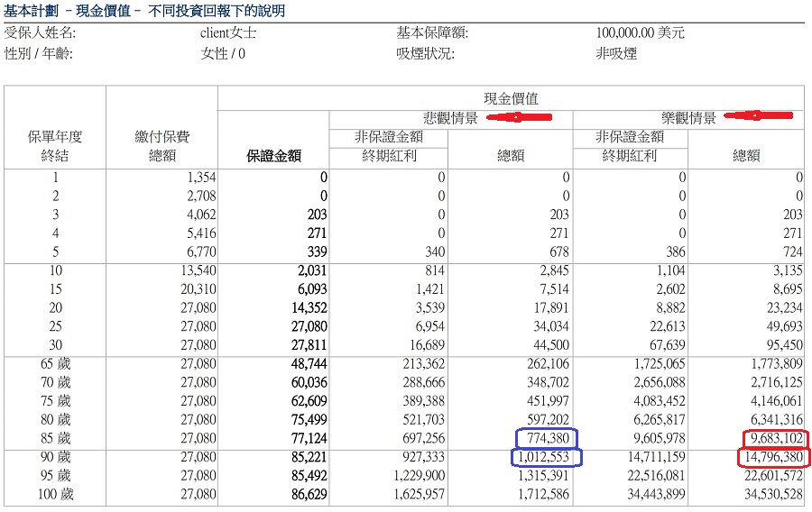The image size is (812, 512).
Task: Select the premium total 1,354 in year 1
Action: tap(198, 178)
